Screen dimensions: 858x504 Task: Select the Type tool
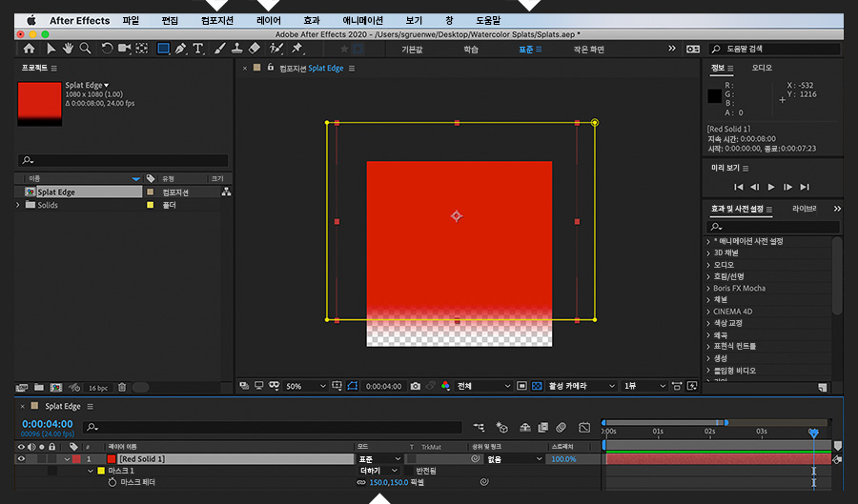[198, 49]
